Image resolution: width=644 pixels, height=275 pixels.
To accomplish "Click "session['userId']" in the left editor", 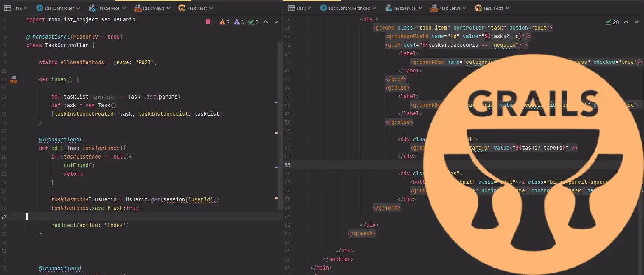I will pyautogui.click(x=189, y=199).
